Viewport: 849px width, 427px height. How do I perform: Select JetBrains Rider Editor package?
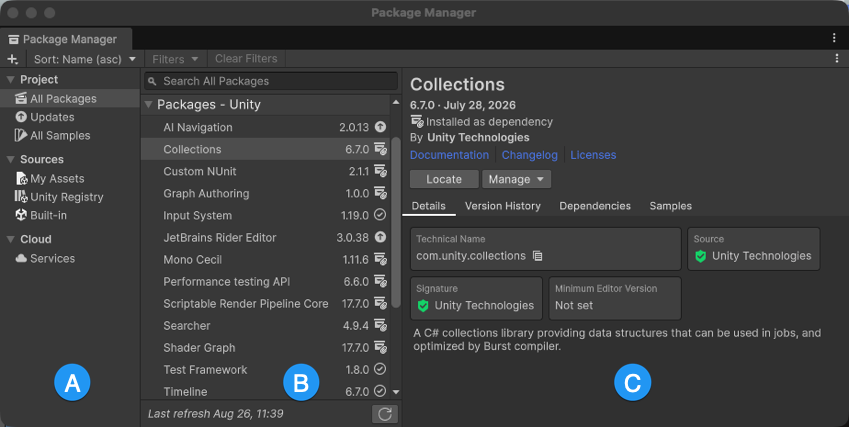coord(265,238)
